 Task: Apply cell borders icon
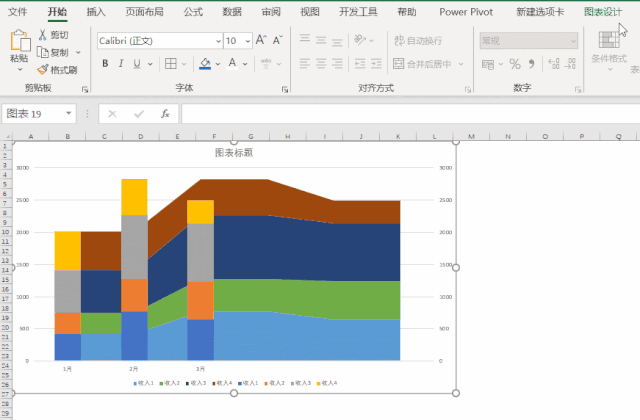171,63
